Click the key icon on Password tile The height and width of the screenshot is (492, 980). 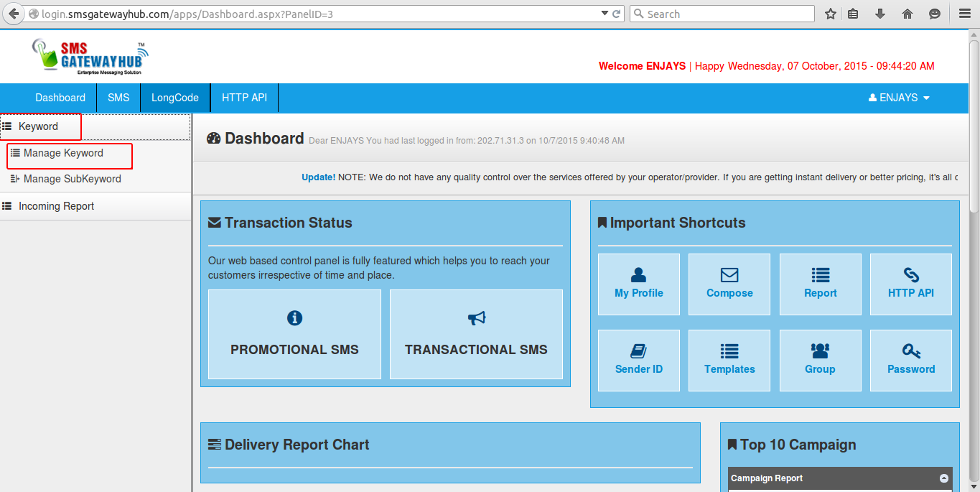tap(911, 351)
